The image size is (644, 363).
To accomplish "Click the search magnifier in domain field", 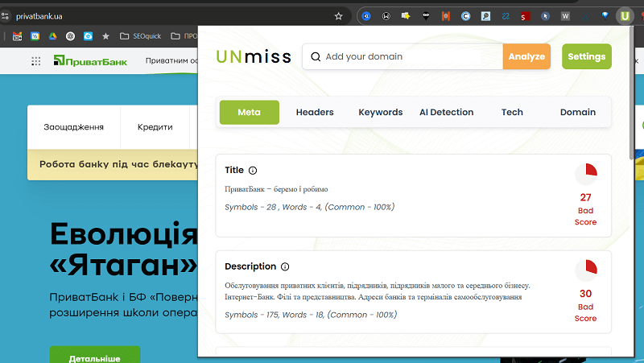I will (x=316, y=56).
